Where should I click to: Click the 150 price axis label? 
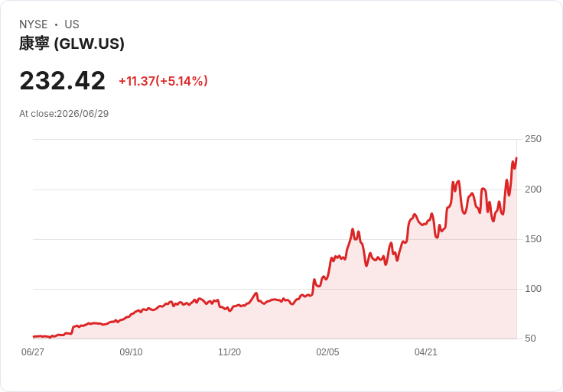(533, 239)
